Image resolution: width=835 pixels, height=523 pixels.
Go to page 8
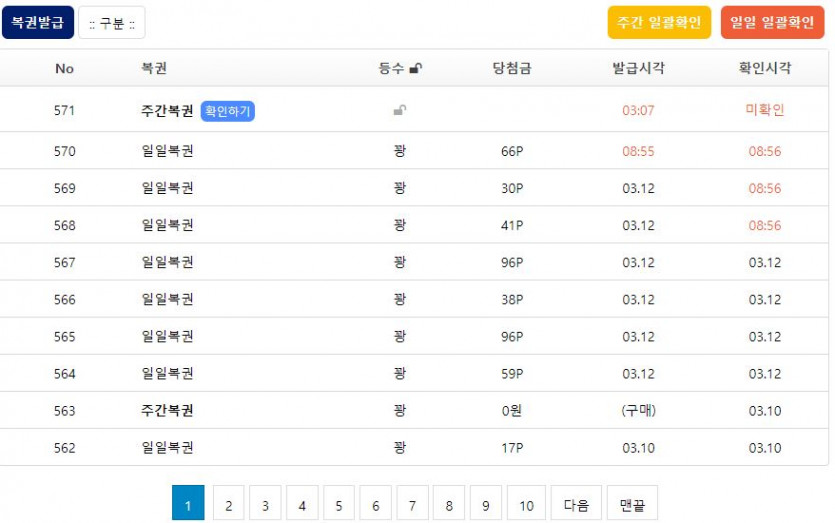[x=449, y=503]
